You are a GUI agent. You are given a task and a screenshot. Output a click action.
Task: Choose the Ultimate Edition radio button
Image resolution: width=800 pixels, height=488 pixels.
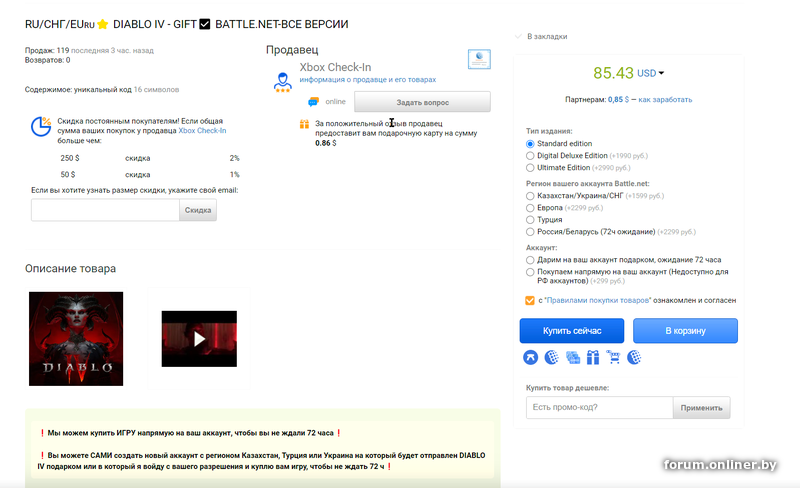tap(530, 168)
